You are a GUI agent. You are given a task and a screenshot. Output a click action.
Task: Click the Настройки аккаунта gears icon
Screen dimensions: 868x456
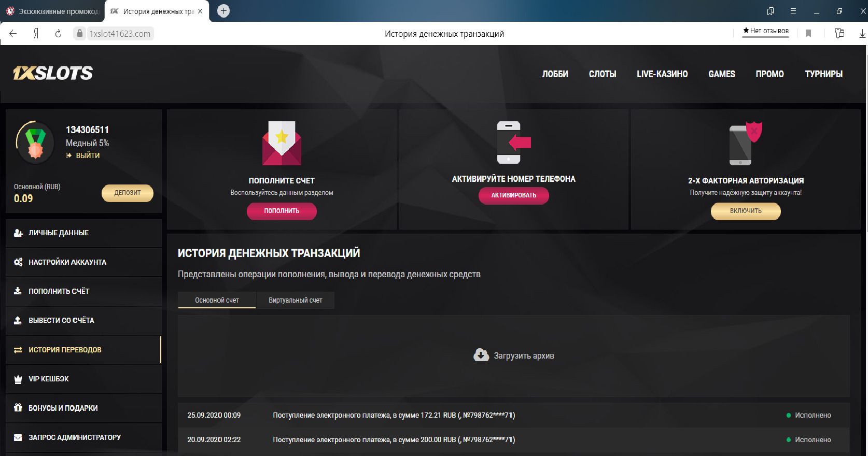click(x=18, y=262)
